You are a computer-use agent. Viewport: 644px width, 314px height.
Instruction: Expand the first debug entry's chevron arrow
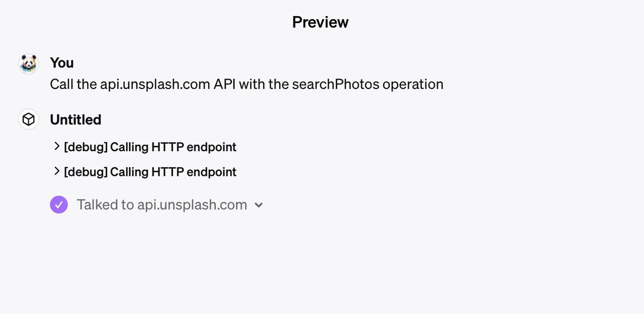[57, 146]
